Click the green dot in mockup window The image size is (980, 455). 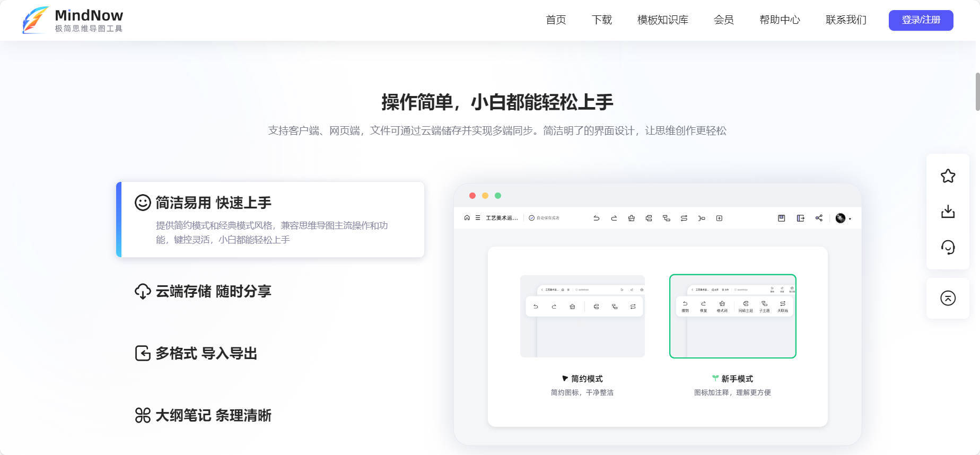click(x=498, y=196)
